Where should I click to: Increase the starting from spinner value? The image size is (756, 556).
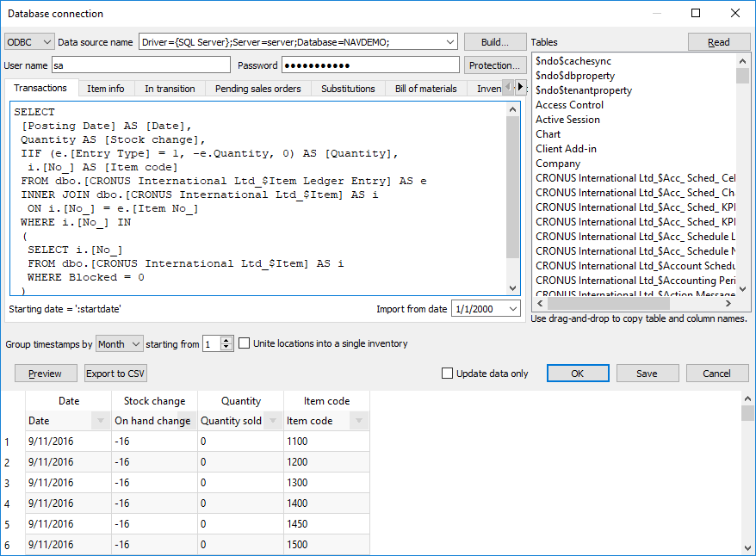(227, 340)
